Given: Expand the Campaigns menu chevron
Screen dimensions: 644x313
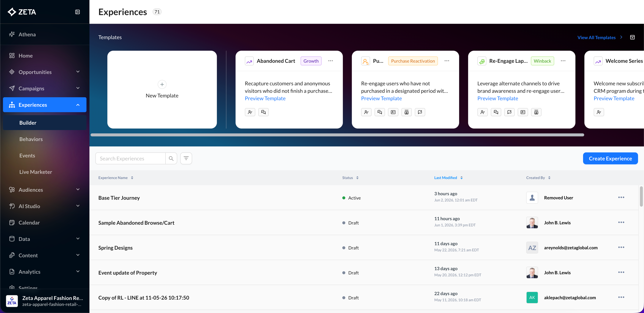Looking at the screenshot, I should pyautogui.click(x=78, y=88).
